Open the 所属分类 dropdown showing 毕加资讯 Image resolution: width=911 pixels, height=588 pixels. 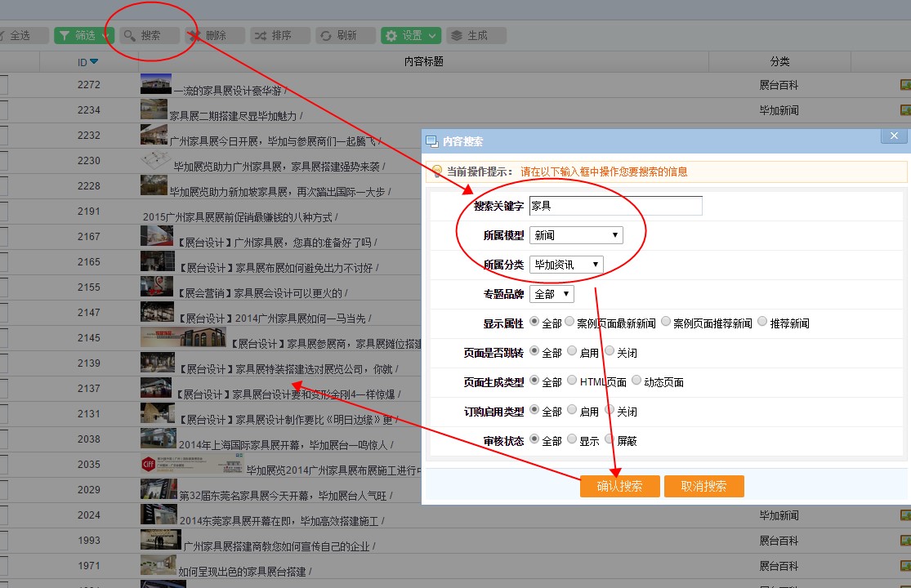point(566,265)
